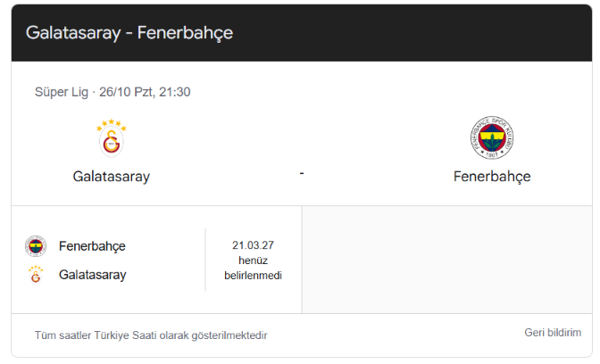Open the Galatasaray team name under crest
600x364 pixels.
tap(112, 177)
